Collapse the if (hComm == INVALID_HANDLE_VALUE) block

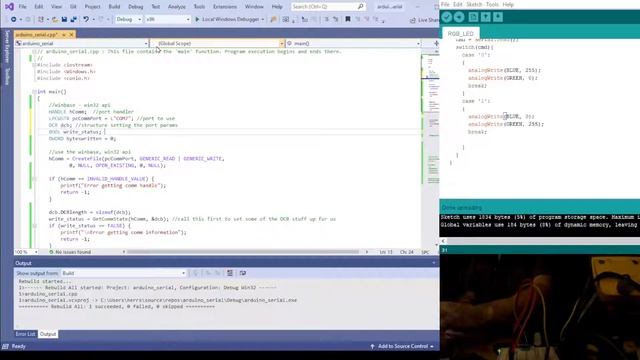34,179
